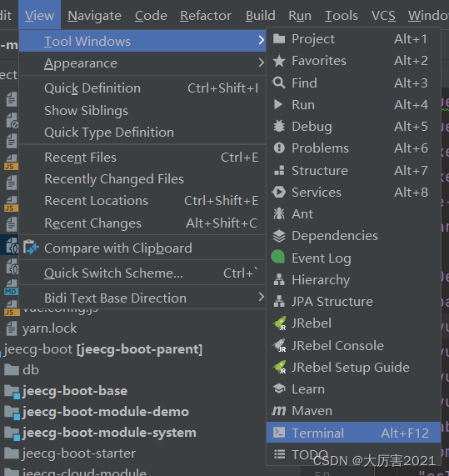This screenshot has height=476, width=449.
Task: Click the Services hexagon icon
Action: click(279, 193)
